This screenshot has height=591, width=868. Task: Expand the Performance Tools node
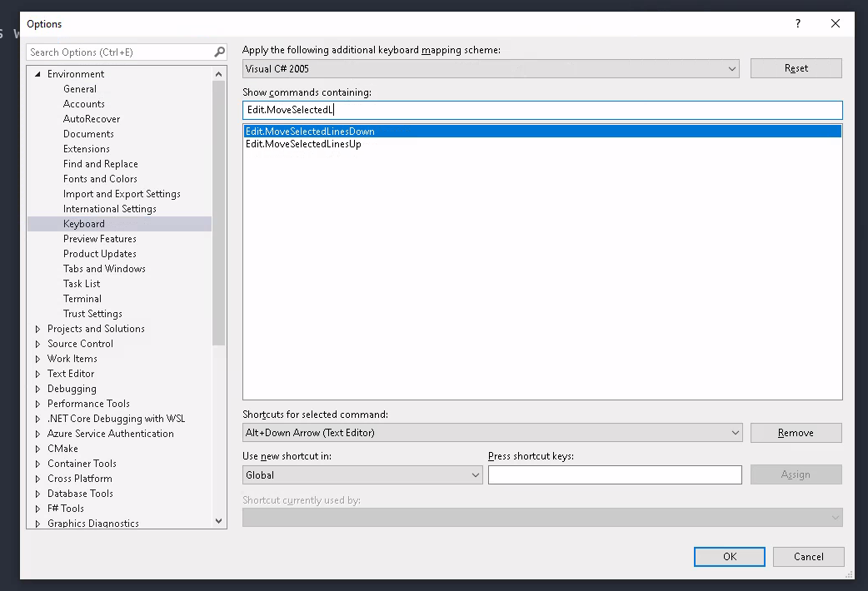37,404
